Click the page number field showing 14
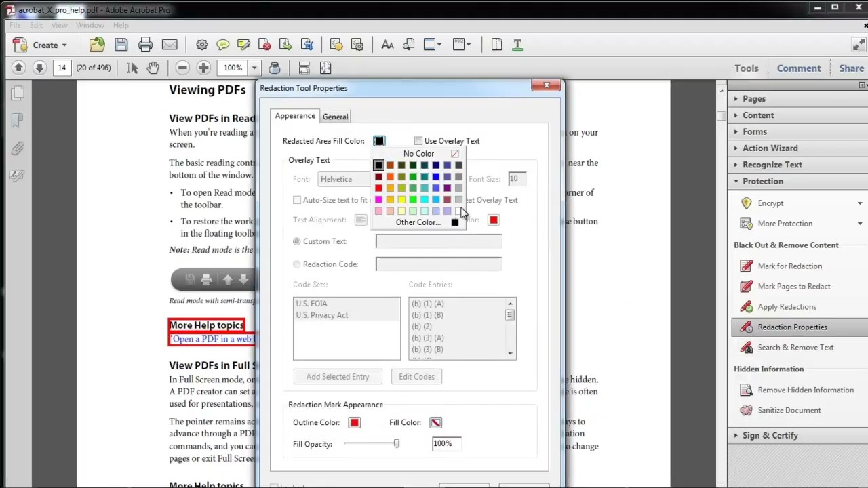Viewport: 868px width, 488px height. [62, 68]
